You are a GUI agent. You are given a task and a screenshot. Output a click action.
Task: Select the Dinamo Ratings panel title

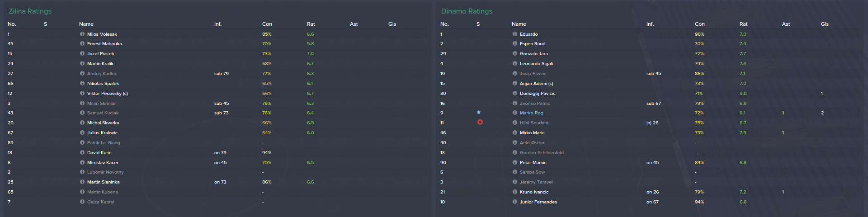coord(467,11)
